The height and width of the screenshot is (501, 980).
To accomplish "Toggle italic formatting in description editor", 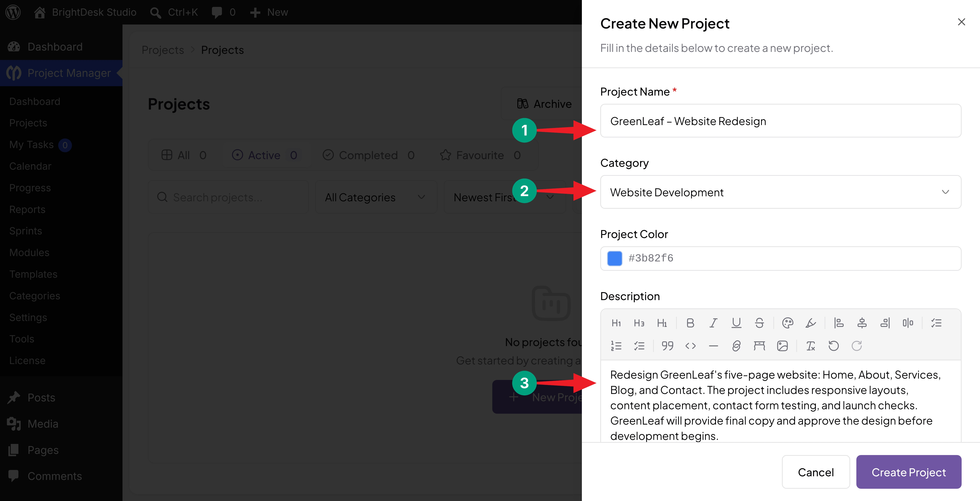I will click(713, 323).
